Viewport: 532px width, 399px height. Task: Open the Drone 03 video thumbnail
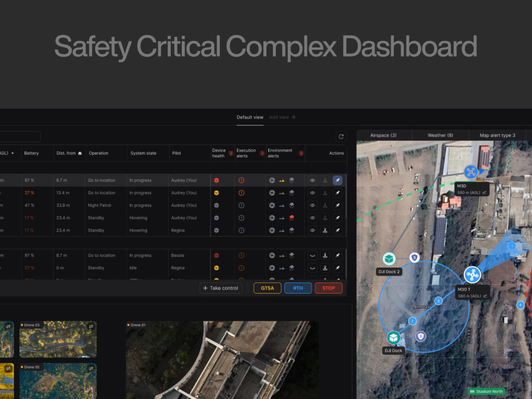(x=58, y=339)
